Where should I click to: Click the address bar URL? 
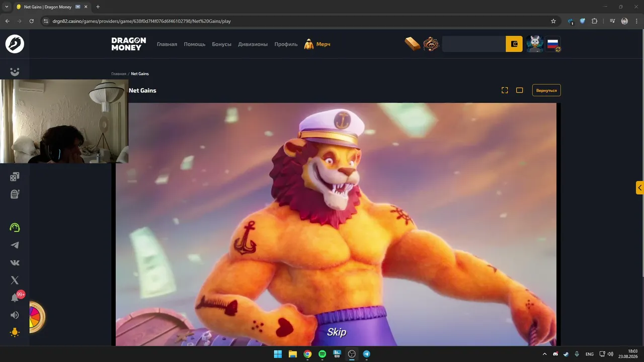(x=141, y=21)
